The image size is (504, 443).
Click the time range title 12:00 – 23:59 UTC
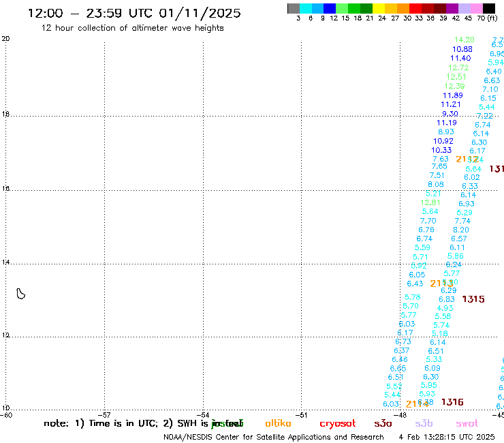click(x=134, y=13)
